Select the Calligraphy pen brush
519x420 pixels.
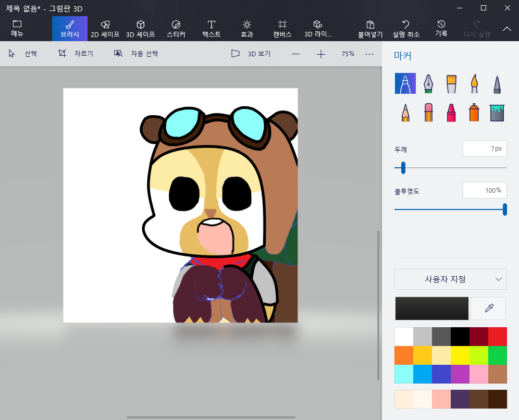coord(428,83)
